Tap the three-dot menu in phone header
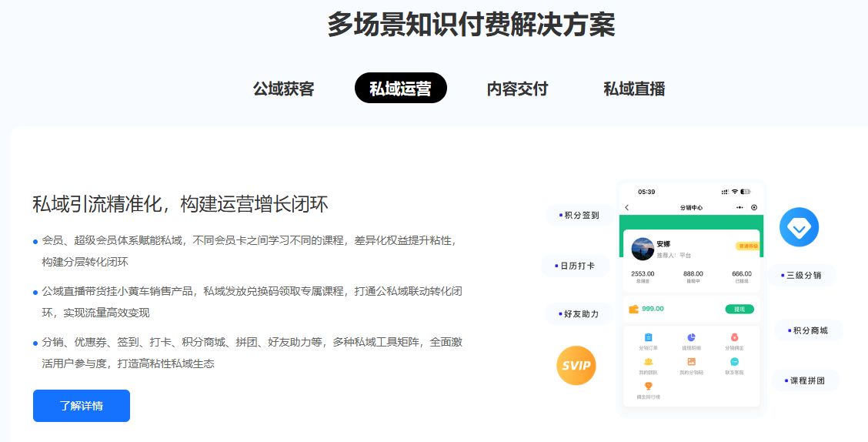The width and height of the screenshot is (868, 442). coord(740,207)
